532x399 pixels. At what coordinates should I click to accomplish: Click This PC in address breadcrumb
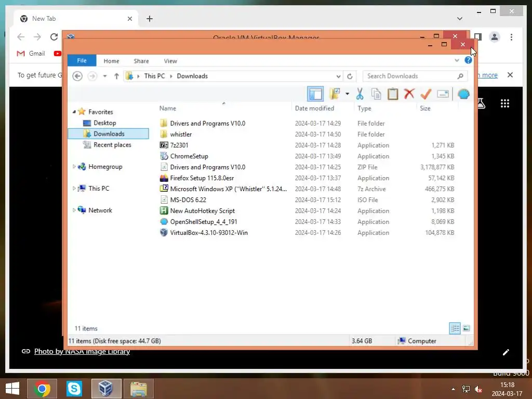point(154,76)
